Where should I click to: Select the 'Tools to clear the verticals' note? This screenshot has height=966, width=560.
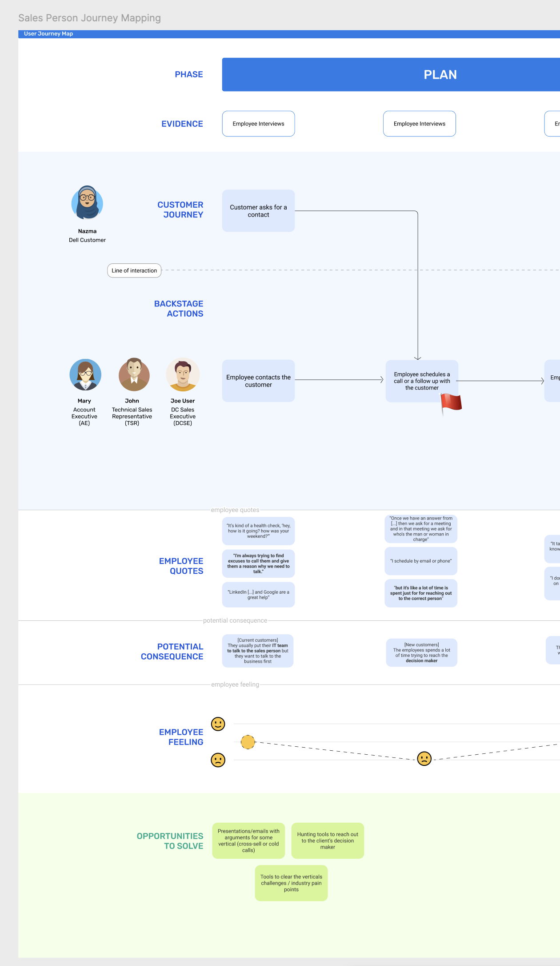[x=291, y=883]
